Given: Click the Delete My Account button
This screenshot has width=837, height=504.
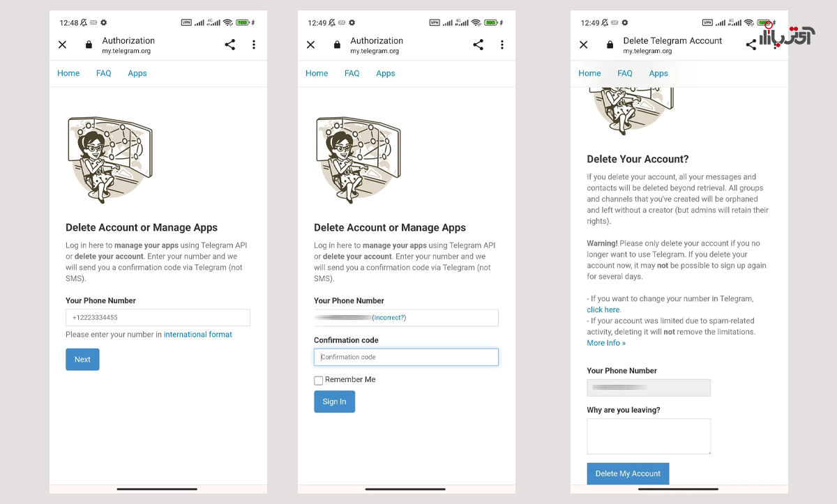Looking at the screenshot, I should click(x=628, y=473).
